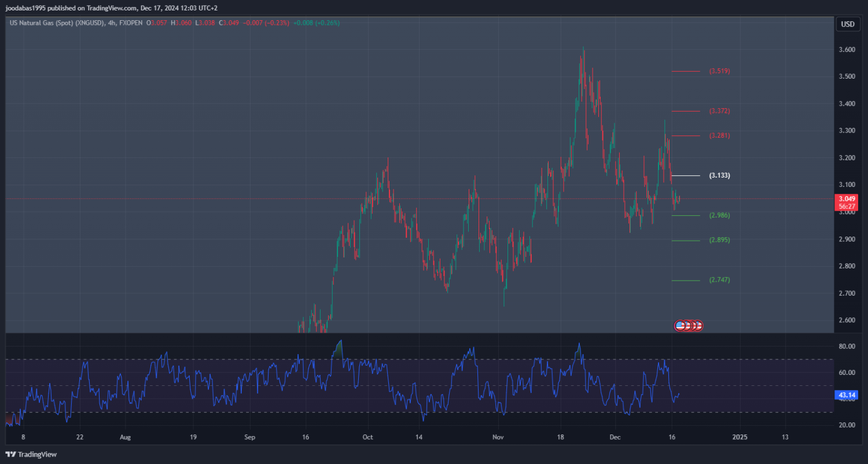The height and width of the screenshot is (464, 868).
Task: Select the white 3.133 pivot level label
Action: [x=719, y=175]
